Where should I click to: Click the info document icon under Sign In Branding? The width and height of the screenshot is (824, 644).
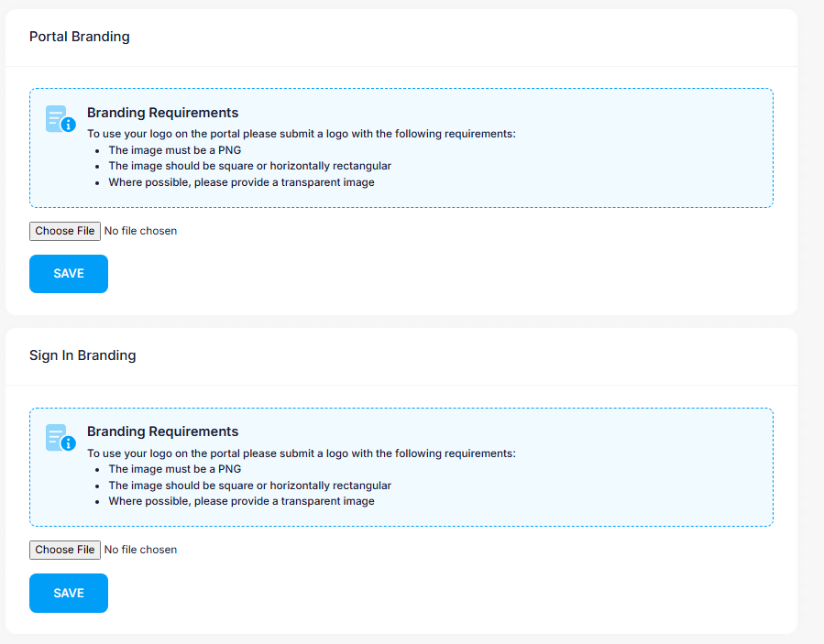tap(60, 438)
